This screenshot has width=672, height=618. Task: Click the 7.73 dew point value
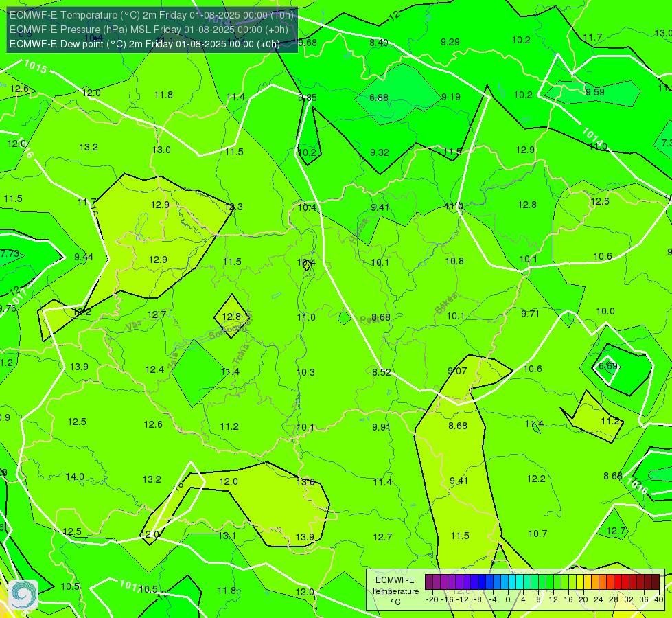point(10,253)
